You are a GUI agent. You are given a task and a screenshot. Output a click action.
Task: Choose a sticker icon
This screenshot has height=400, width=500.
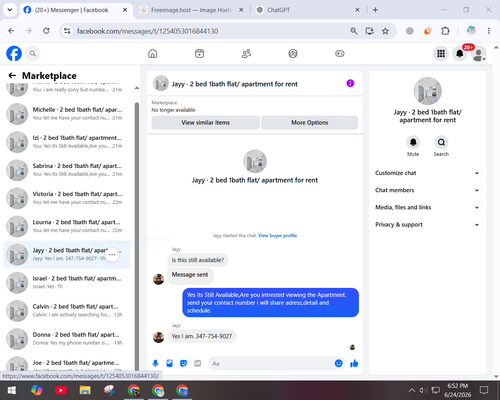[x=183, y=363]
